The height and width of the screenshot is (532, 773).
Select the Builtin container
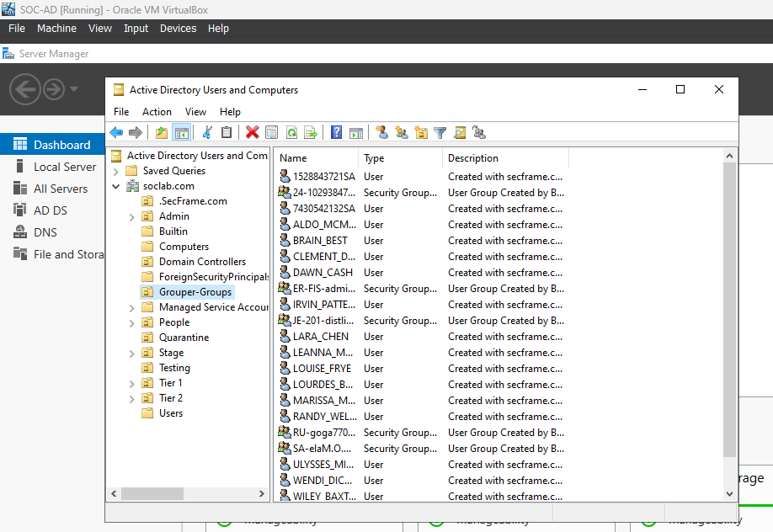[x=173, y=231]
